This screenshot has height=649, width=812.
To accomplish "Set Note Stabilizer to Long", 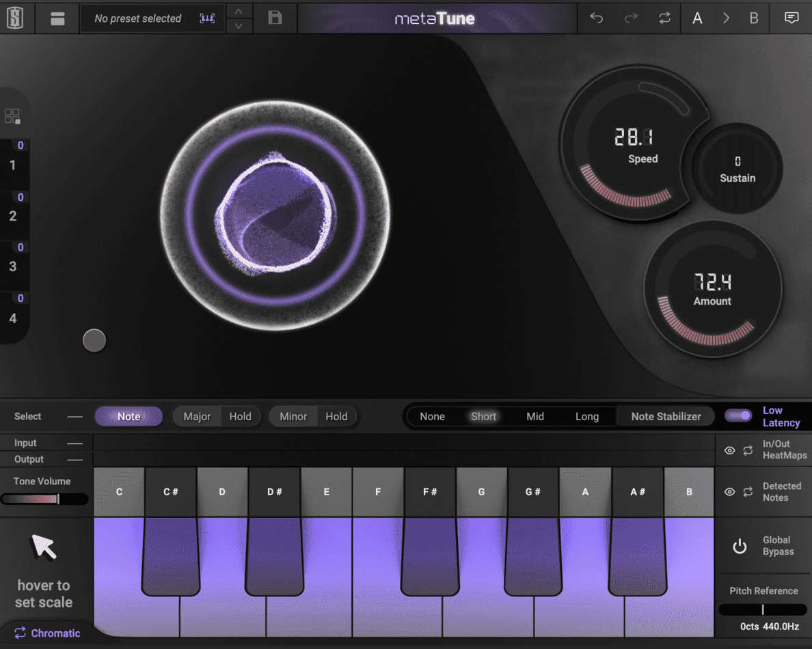I will pyautogui.click(x=586, y=416).
